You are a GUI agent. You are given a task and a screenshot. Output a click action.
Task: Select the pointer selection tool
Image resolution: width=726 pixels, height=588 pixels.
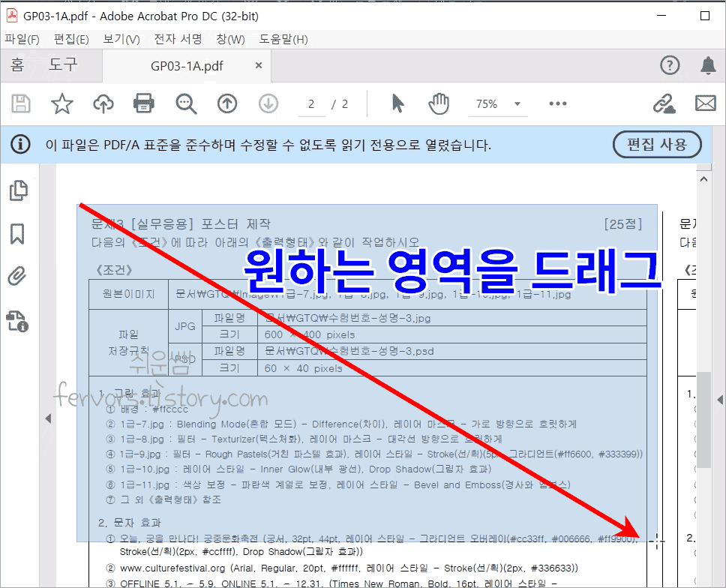(x=399, y=103)
